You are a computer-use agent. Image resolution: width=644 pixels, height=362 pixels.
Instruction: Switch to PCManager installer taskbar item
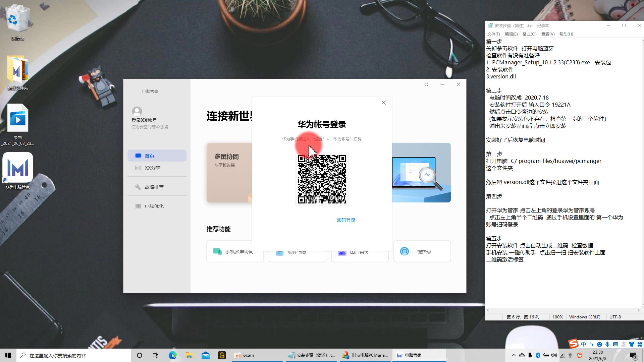pyautogui.click(x=366, y=355)
